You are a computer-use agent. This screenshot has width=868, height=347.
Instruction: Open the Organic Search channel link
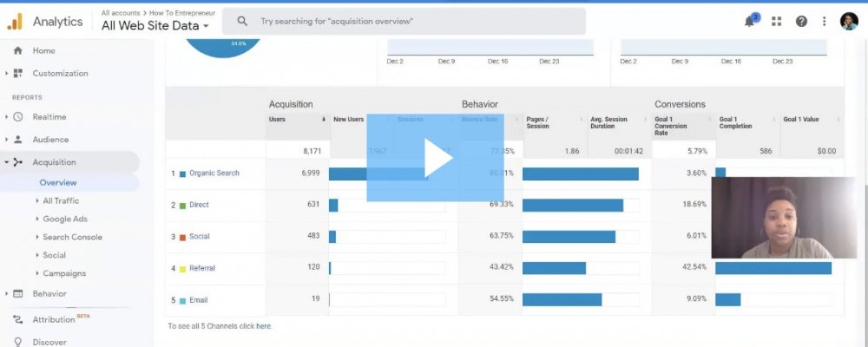[214, 173]
